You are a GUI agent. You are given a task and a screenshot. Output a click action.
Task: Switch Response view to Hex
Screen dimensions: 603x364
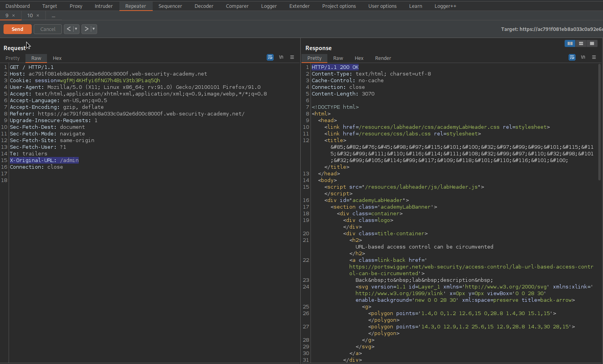pyautogui.click(x=359, y=58)
